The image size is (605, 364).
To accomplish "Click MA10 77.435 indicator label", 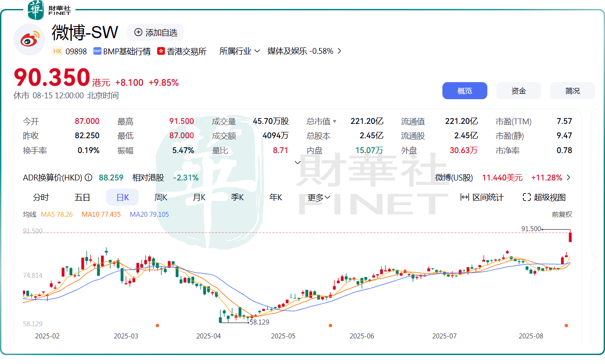I will coord(101,215).
